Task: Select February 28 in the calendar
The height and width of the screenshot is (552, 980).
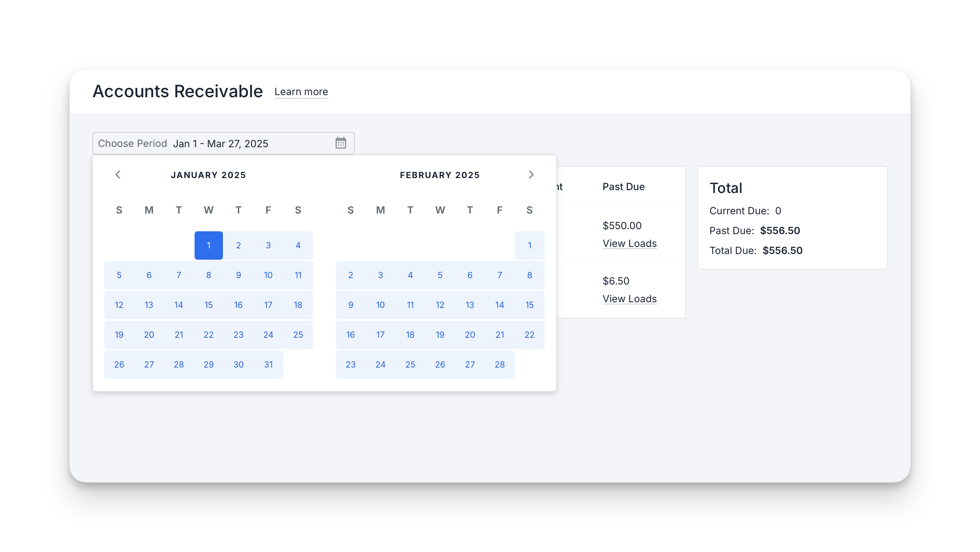Action: tap(500, 365)
